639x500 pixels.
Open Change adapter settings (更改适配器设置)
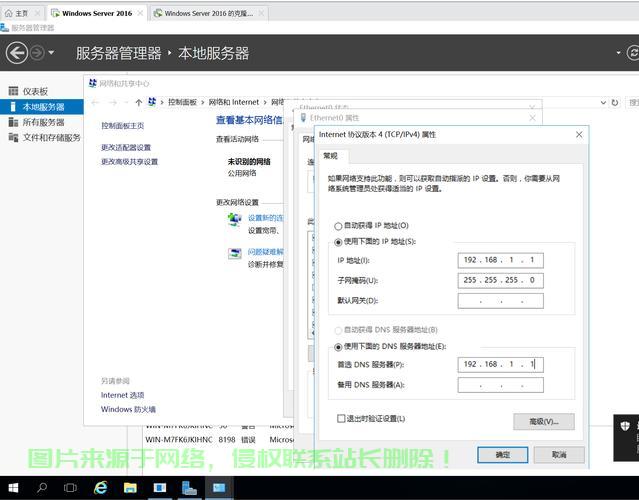point(126,148)
